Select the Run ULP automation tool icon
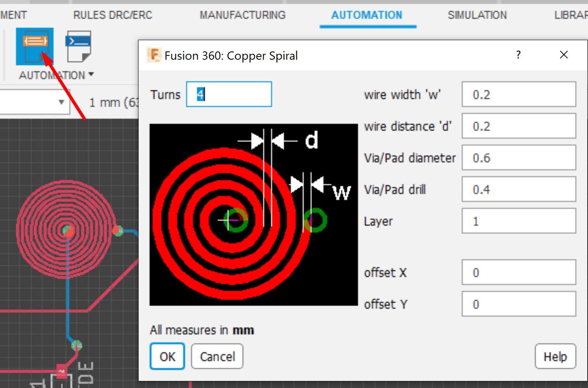The width and height of the screenshot is (588, 388). click(34, 46)
